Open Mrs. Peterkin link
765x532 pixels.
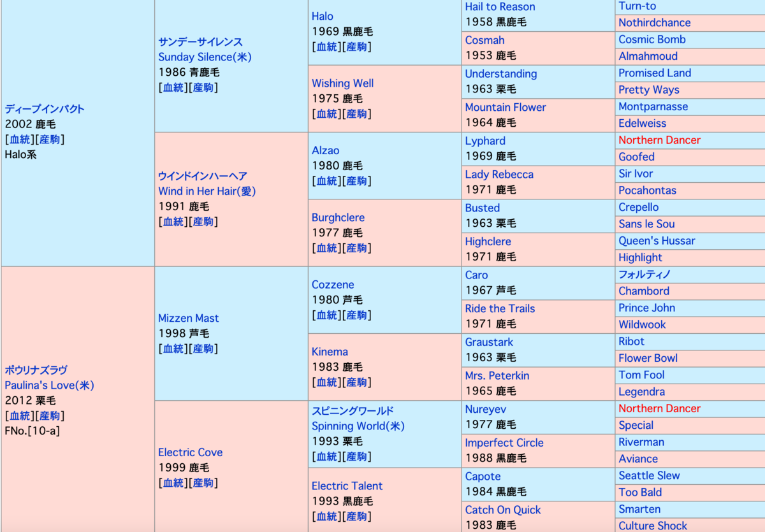(497, 376)
